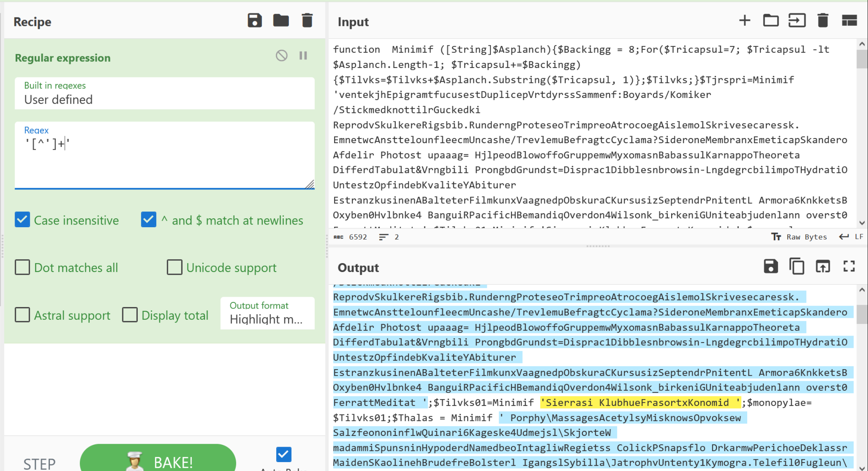Uncheck the Case insensitive option
The width and height of the screenshot is (868, 471).
tap(22, 220)
